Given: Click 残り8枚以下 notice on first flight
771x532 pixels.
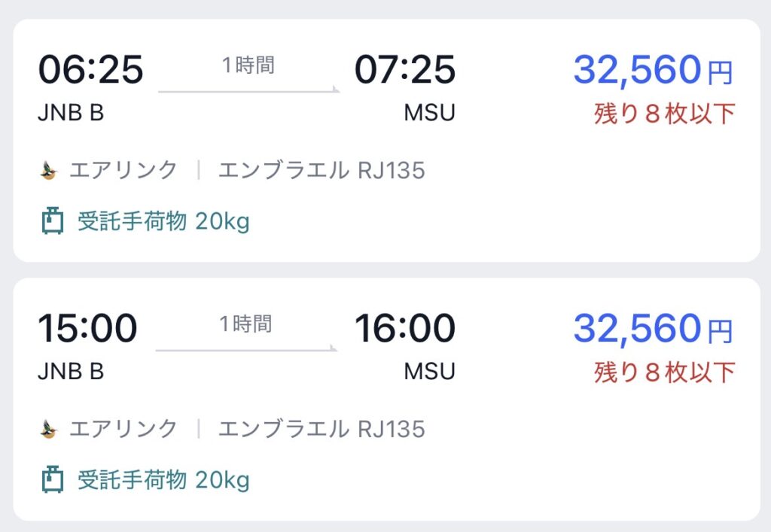Looking at the screenshot, I should click(x=664, y=114).
